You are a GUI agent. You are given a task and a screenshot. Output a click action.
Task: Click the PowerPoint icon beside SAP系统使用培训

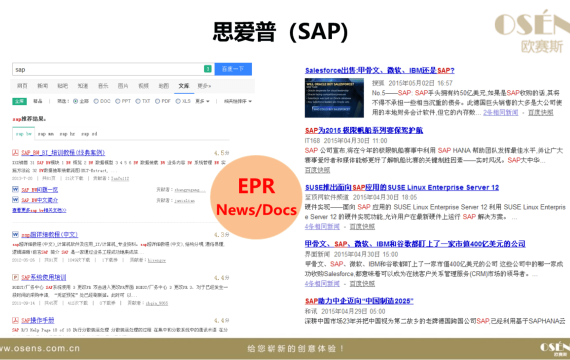click(x=15, y=277)
